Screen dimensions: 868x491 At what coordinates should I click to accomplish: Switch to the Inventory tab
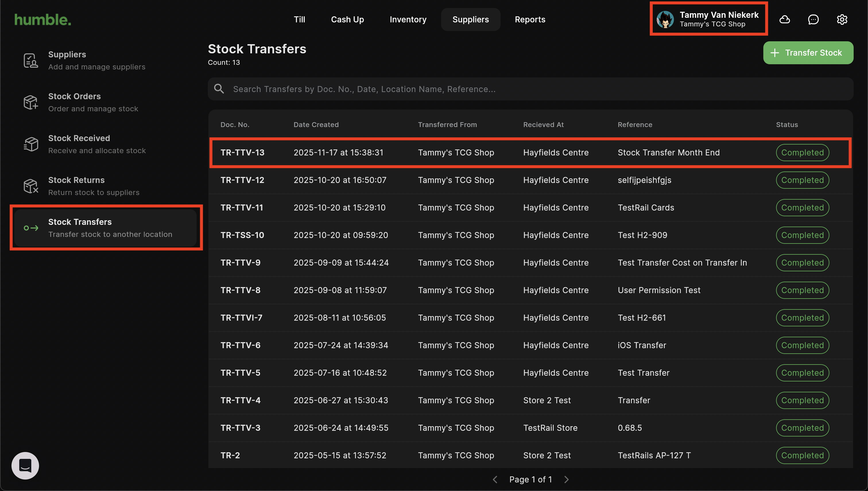(408, 20)
